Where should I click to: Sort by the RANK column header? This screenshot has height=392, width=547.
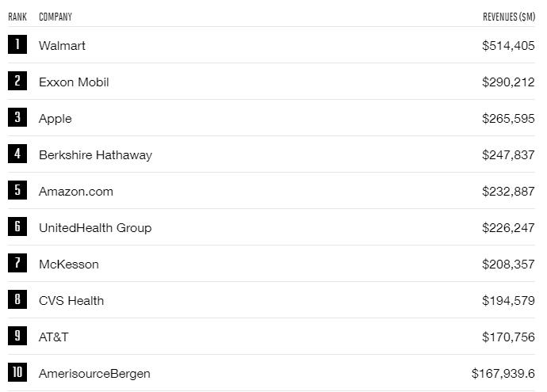(17, 17)
